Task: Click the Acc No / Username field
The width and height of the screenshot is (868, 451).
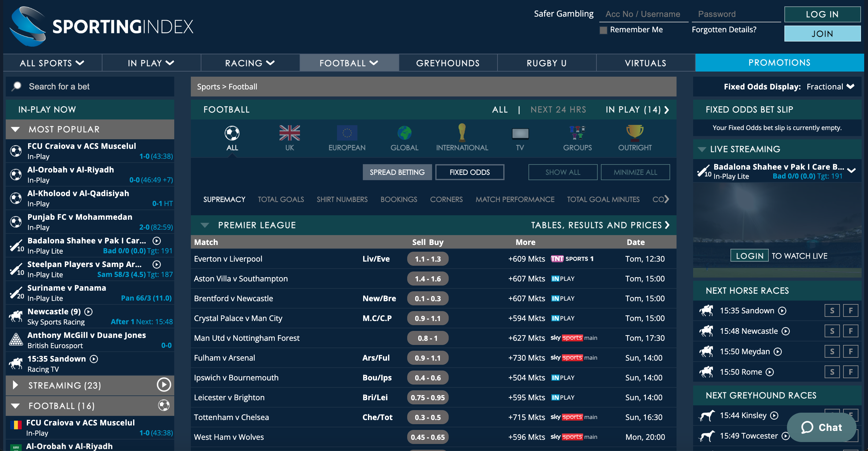Action: [644, 14]
